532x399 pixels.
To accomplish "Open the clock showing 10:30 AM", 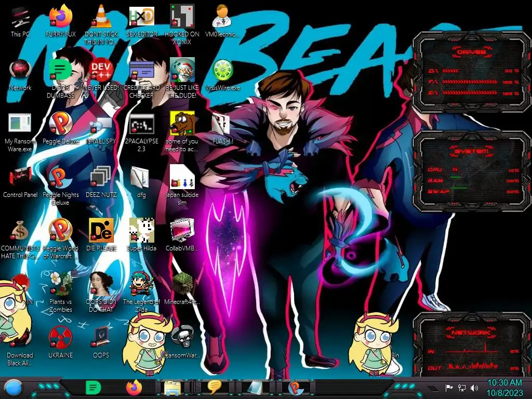I will point(504,388).
